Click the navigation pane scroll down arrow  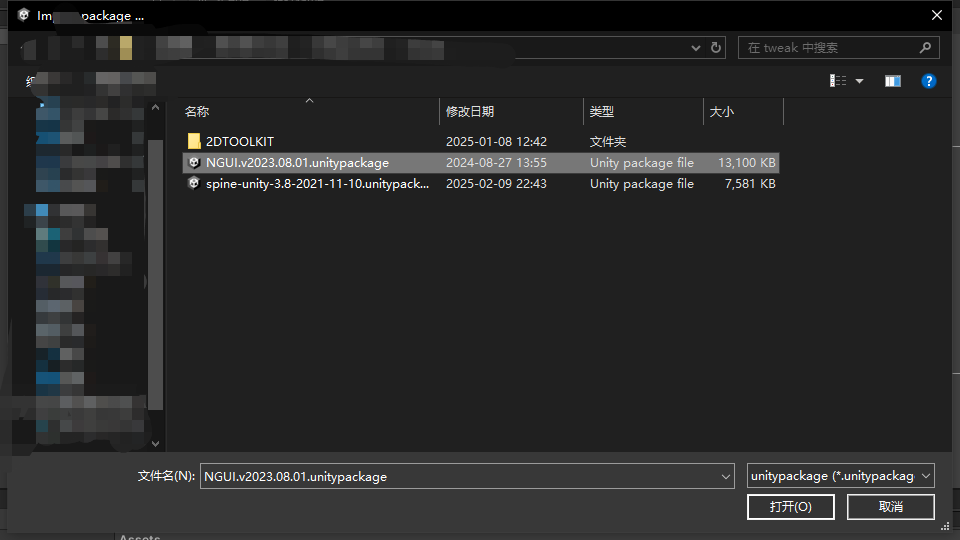156,444
